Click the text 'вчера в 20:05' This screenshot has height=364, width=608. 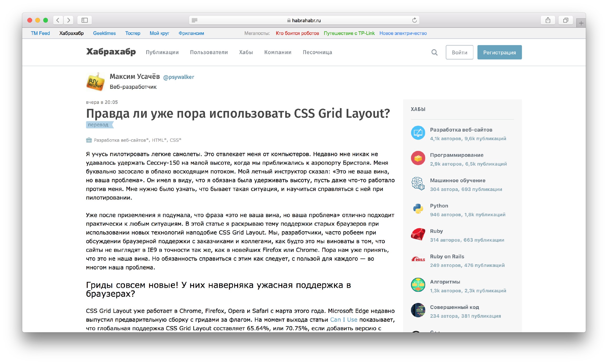tap(102, 102)
